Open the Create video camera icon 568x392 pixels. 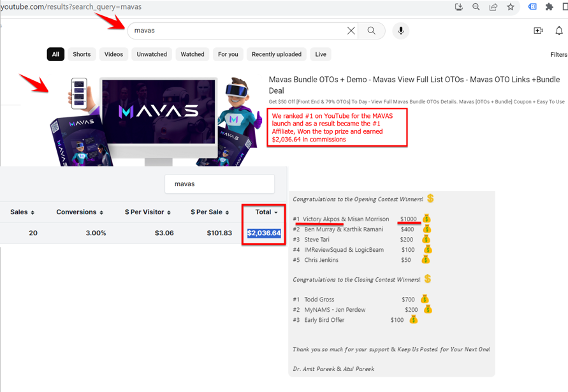[538, 31]
